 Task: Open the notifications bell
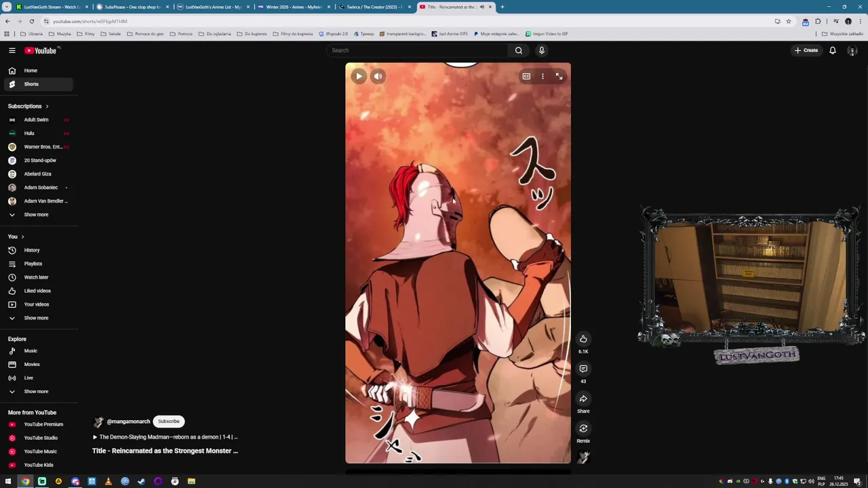pyautogui.click(x=833, y=50)
